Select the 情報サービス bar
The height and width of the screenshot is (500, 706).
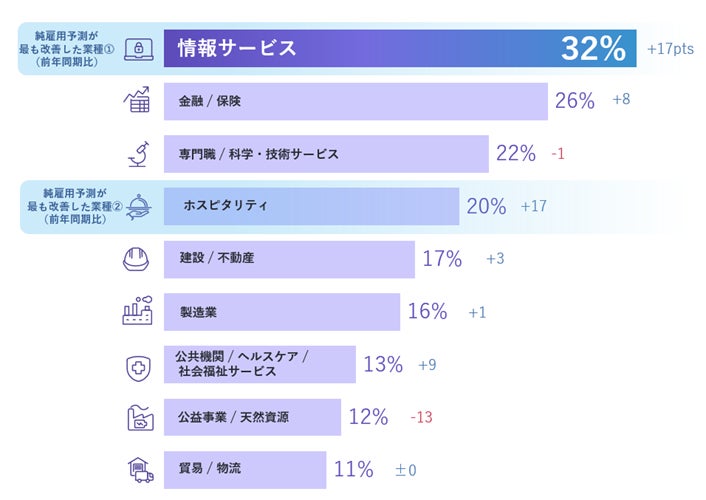[360, 48]
